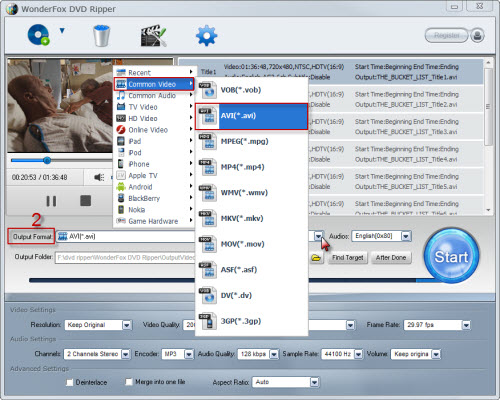
Task: Click the user account icon beside Register
Action: tap(478, 35)
